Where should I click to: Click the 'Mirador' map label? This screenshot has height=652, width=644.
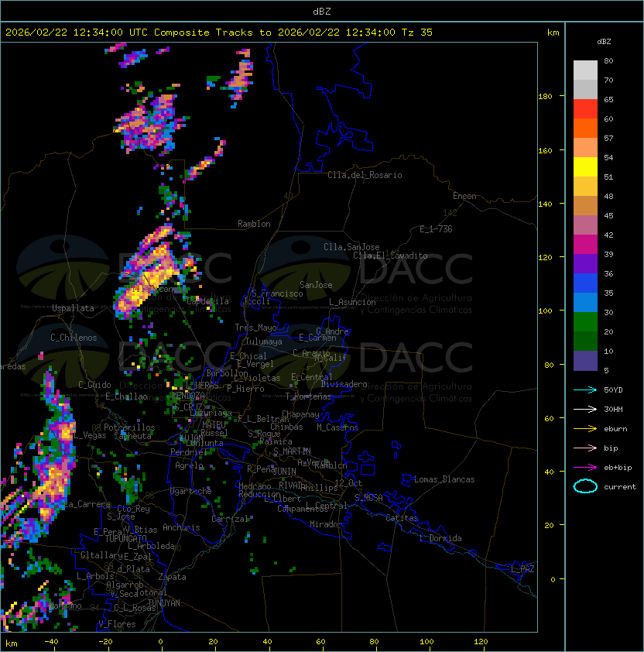[x=326, y=524]
